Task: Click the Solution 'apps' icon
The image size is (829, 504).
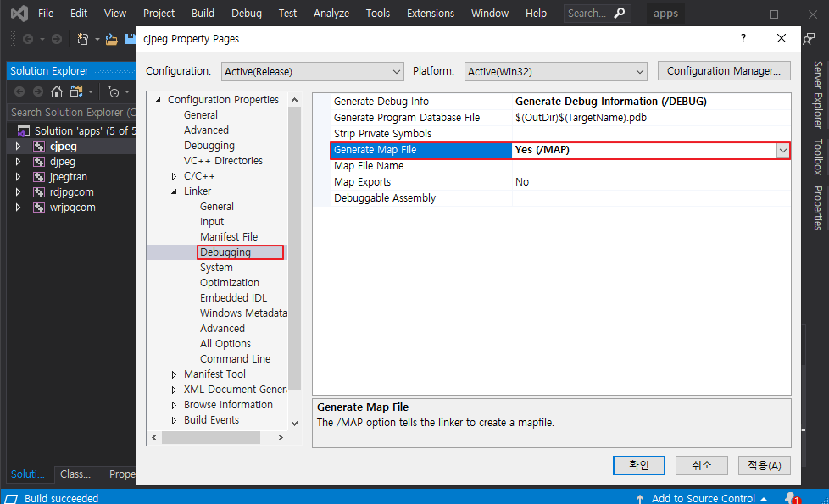Action: tap(23, 131)
